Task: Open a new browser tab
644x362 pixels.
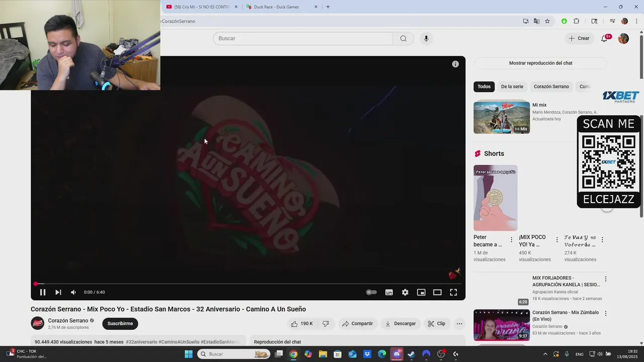Action: [328, 7]
